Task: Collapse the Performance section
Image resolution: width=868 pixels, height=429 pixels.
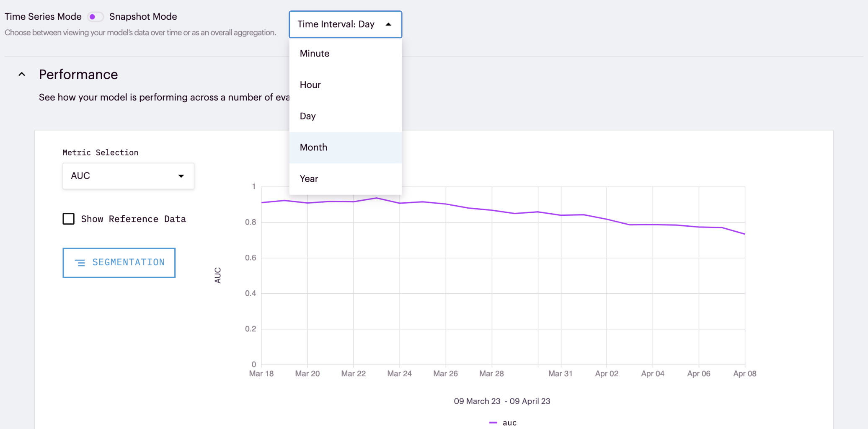Action: point(22,75)
